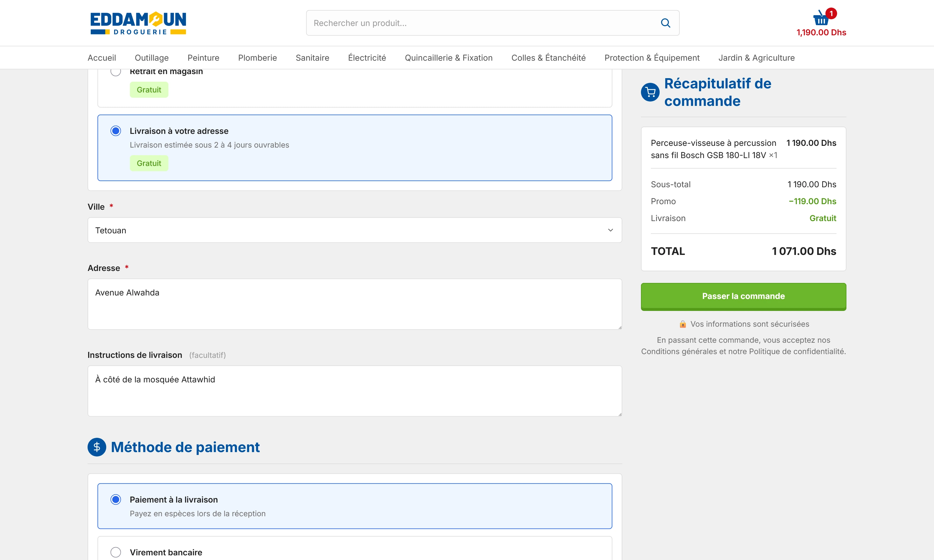This screenshot has height=560, width=934.
Task: Click the Adresse text field
Action: point(355,304)
